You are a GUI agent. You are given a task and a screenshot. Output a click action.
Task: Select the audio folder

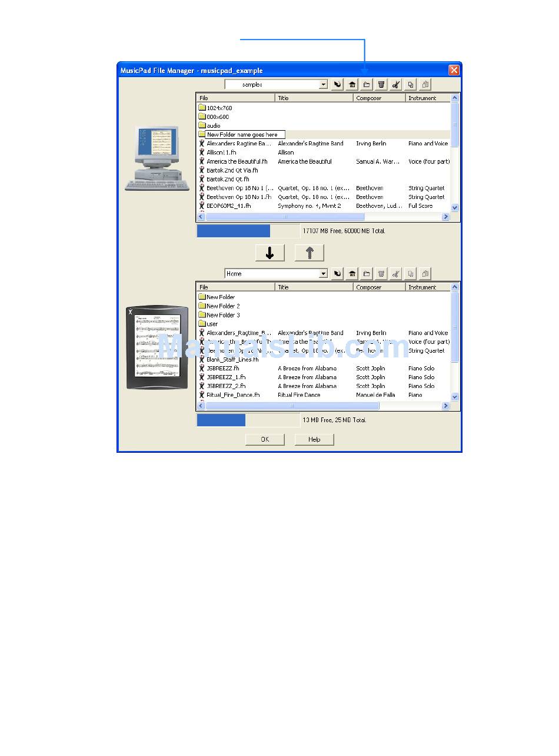(x=210, y=125)
